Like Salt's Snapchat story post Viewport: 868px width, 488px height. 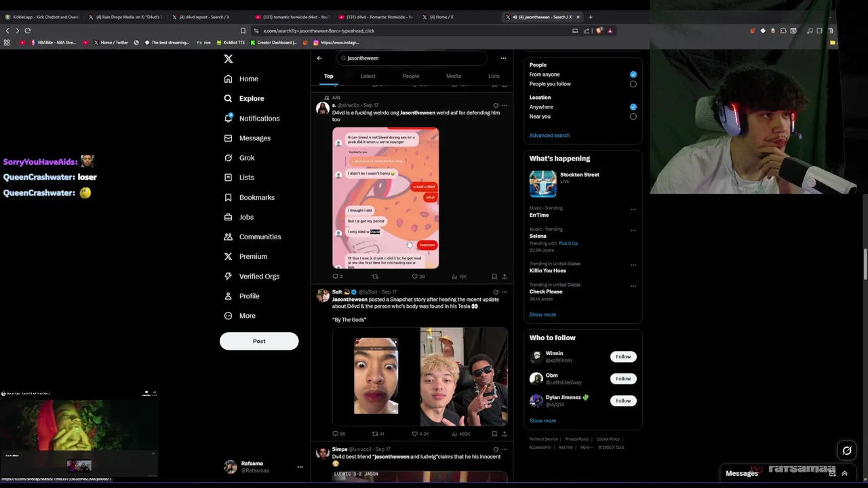point(414,434)
